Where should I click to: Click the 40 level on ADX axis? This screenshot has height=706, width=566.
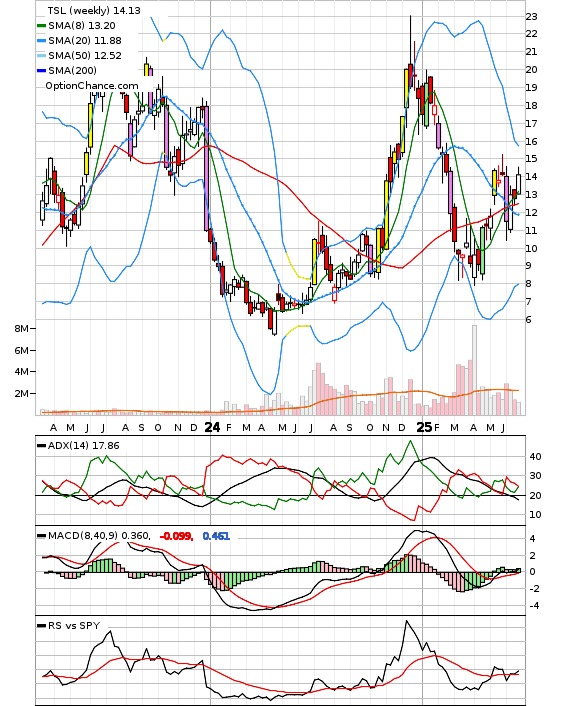pos(535,457)
